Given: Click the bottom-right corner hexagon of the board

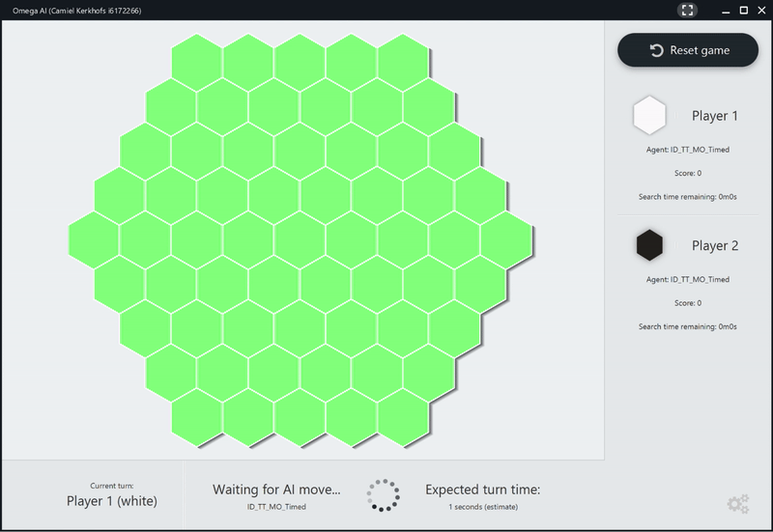Looking at the screenshot, I should [403, 415].
